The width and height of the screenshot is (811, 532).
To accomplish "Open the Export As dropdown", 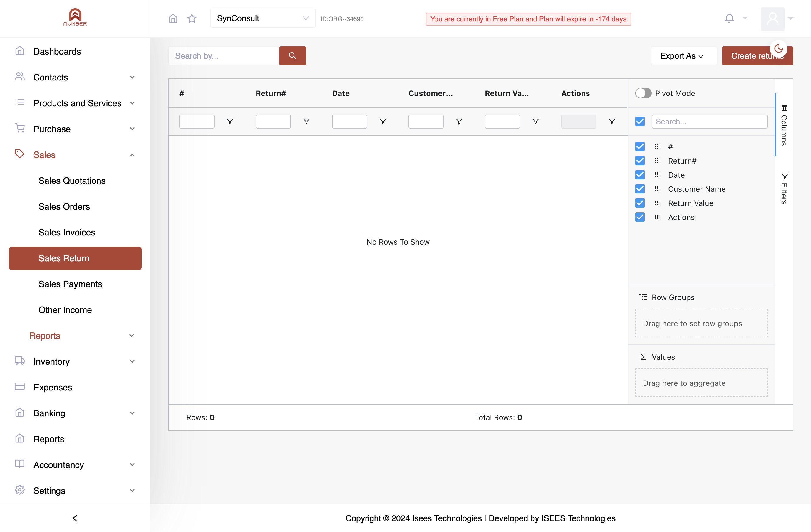I will tap(683, 56).
